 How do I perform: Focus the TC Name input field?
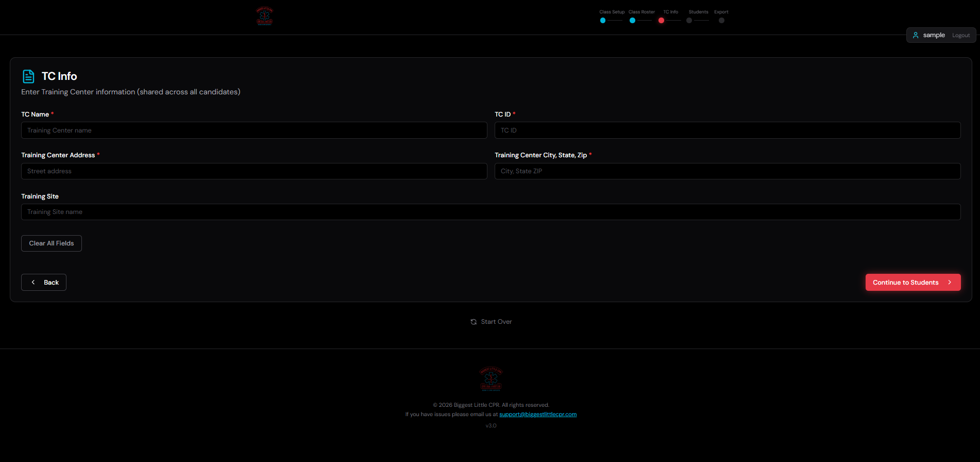click(254, 130)
